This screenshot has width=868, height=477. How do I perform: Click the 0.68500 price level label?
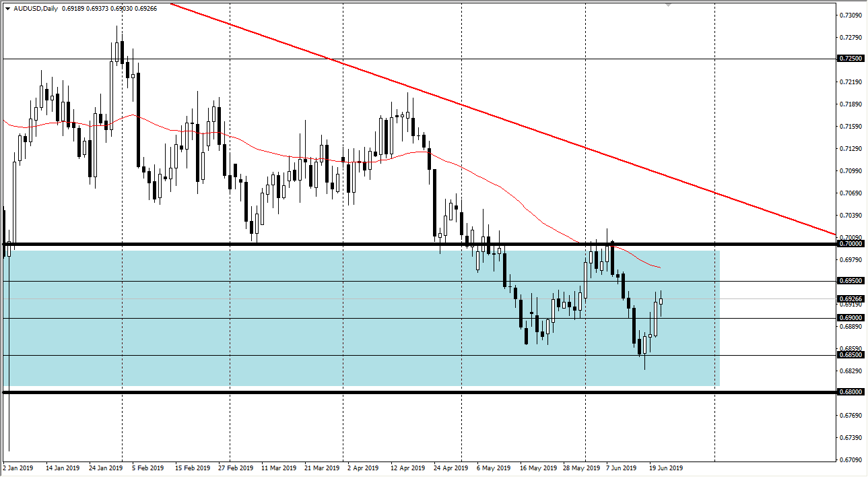pyautogui.click(x=851, y=355)
